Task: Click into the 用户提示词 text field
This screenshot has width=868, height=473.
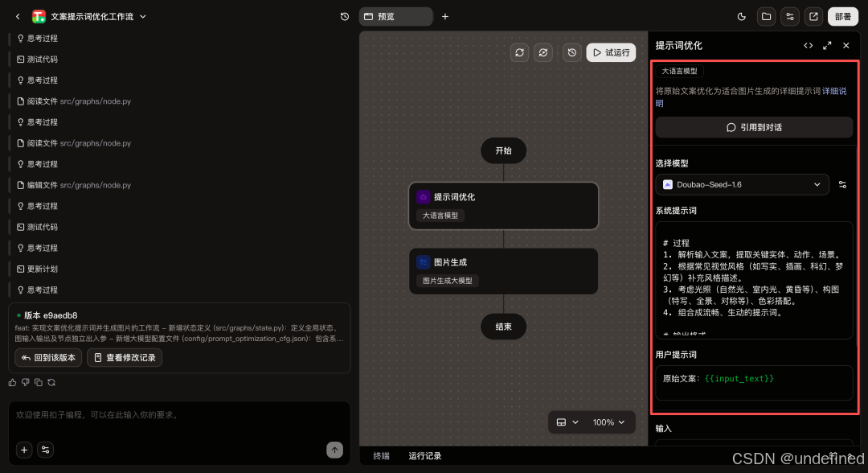Action: click(754, 383)
